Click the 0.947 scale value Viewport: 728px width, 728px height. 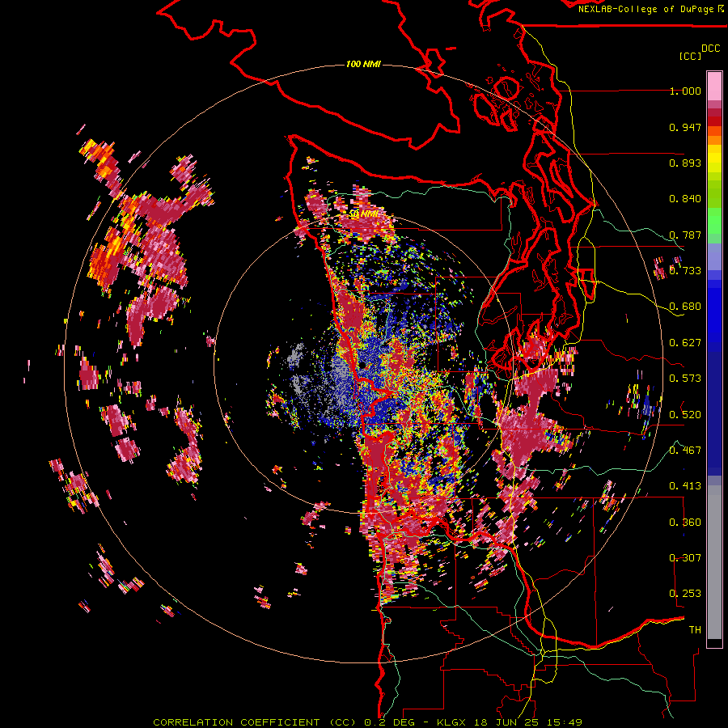(x=685, y=127)
